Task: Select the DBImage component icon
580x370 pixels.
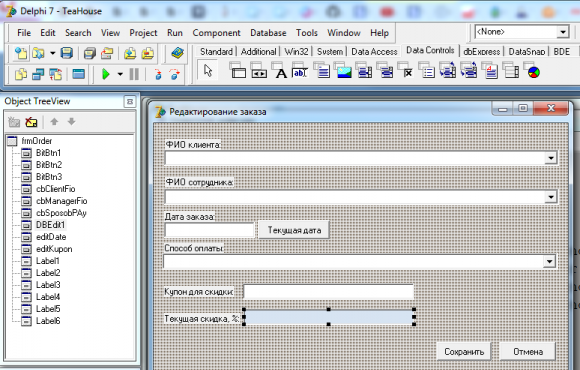Action: coord(343,71)
